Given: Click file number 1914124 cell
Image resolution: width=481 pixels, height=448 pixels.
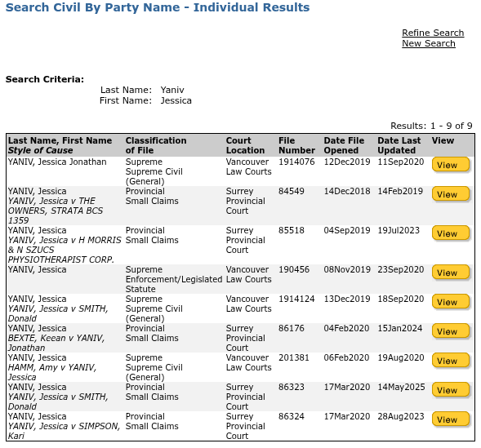Looking at the screenshot, I should tap(296, 299).
